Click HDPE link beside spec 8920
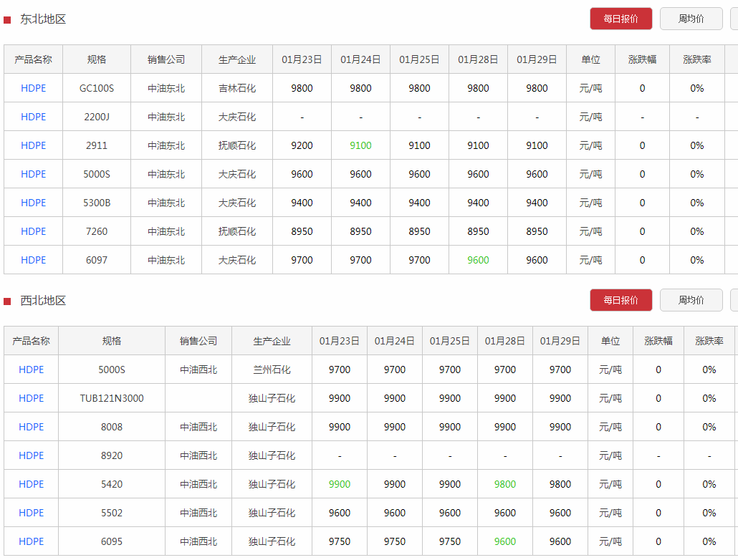 coord(32,455)
